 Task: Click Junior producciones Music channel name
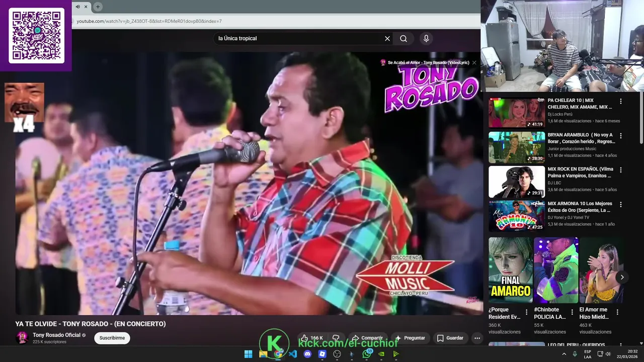572,149
